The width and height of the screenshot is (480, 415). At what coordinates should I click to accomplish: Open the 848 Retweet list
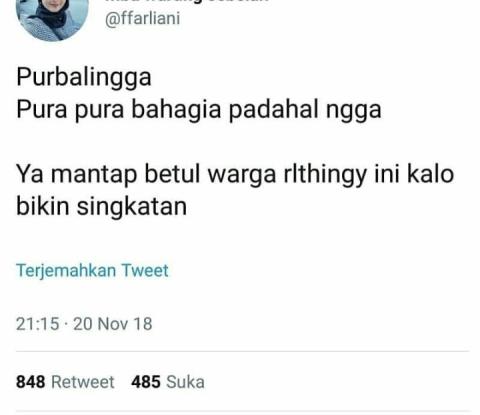pos(65,382)
